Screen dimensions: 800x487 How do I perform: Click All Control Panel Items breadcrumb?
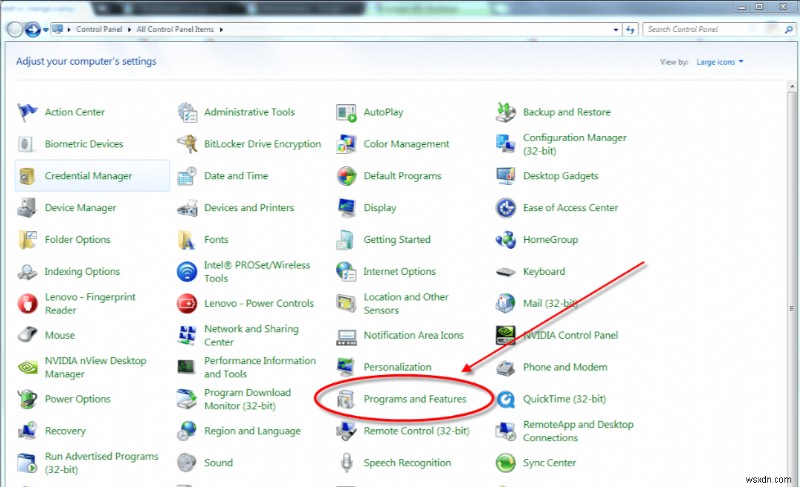coord(175,30)
